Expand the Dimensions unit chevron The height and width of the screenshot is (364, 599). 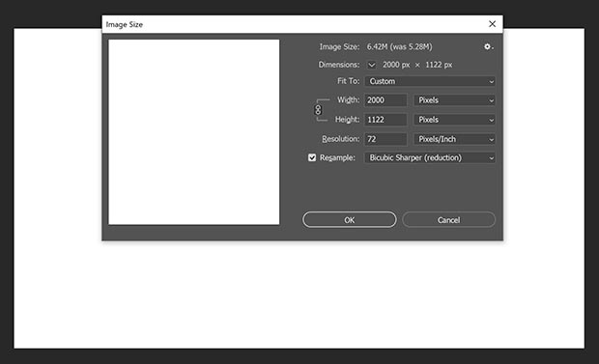pyautogui.click(x=371, y=65)
